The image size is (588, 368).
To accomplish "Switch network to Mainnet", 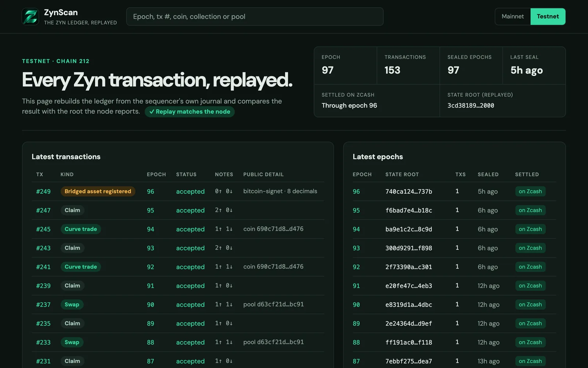I will tap(513, 17).
